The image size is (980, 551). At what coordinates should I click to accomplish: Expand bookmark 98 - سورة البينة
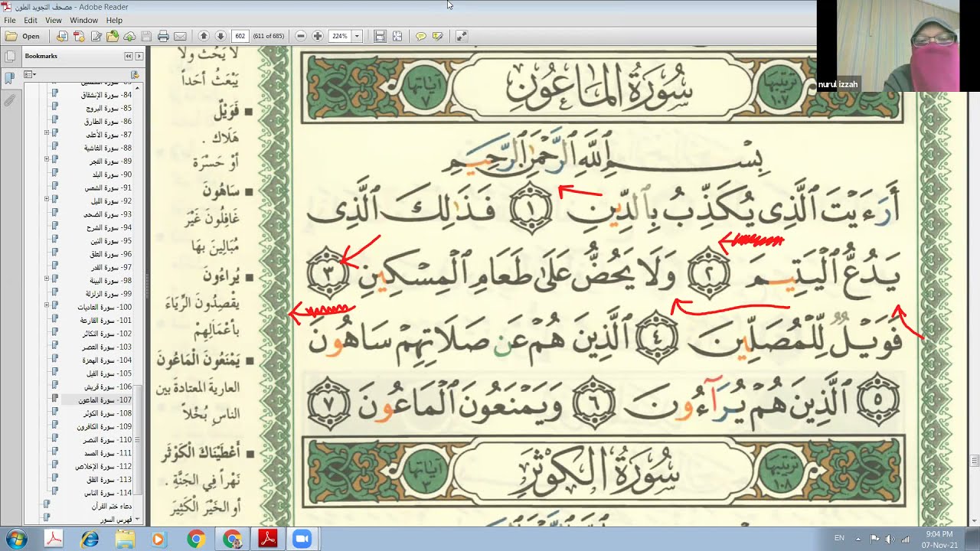point(47,280)
